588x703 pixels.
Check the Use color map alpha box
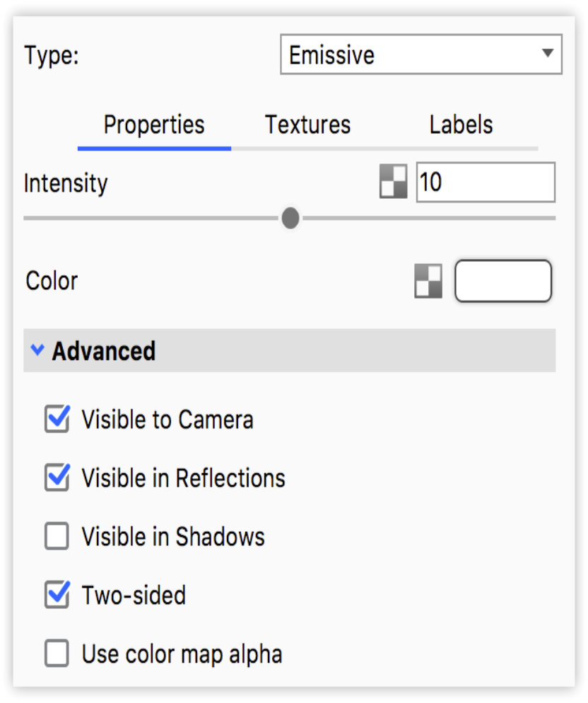[57, 653]
